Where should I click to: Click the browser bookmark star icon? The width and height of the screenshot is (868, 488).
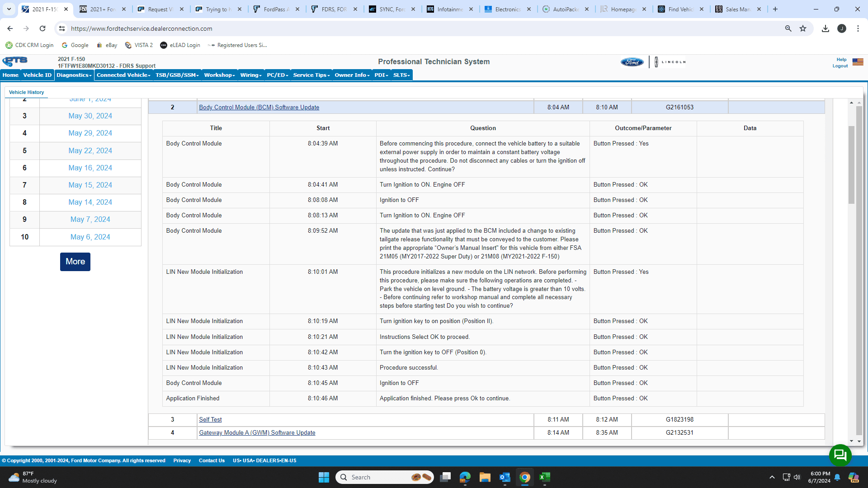click(803, 28)
